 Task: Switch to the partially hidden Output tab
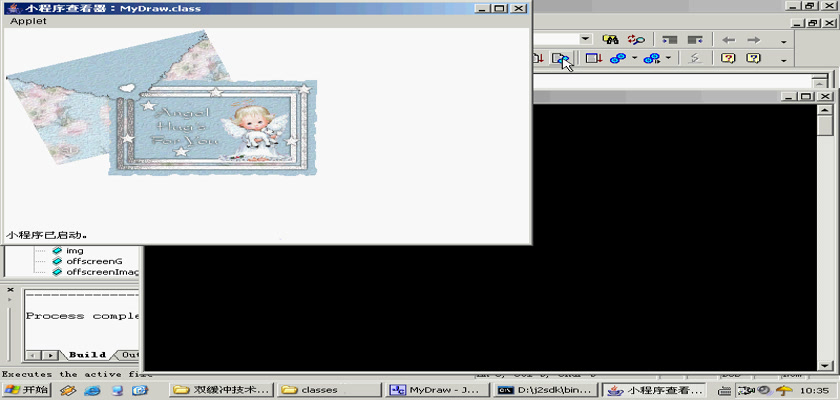click(x=129, y=355)
